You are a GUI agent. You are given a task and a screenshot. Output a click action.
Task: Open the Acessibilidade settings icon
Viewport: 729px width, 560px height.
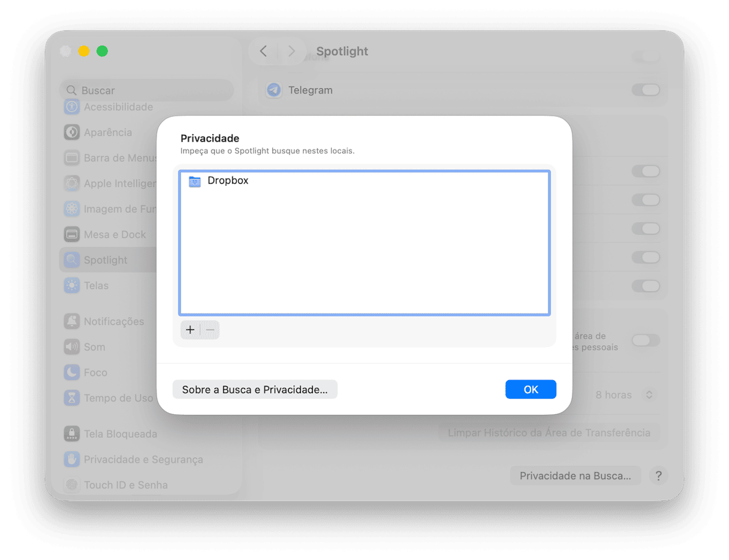72,107
